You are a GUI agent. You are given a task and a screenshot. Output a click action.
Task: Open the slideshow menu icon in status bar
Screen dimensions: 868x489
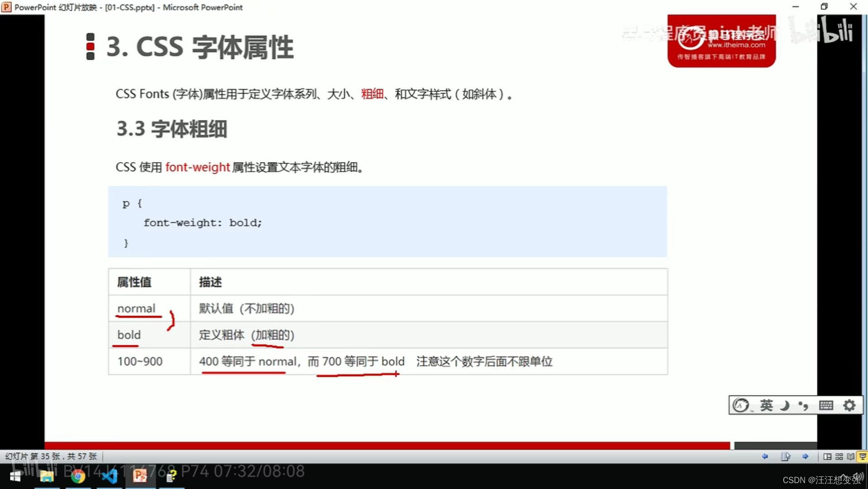pyautogui.click(x=786, y=456)
